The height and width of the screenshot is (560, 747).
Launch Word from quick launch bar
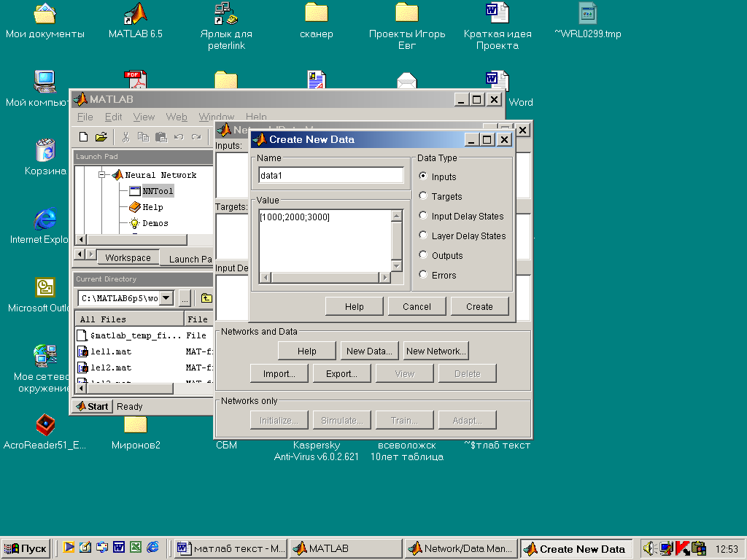(119, 548)
